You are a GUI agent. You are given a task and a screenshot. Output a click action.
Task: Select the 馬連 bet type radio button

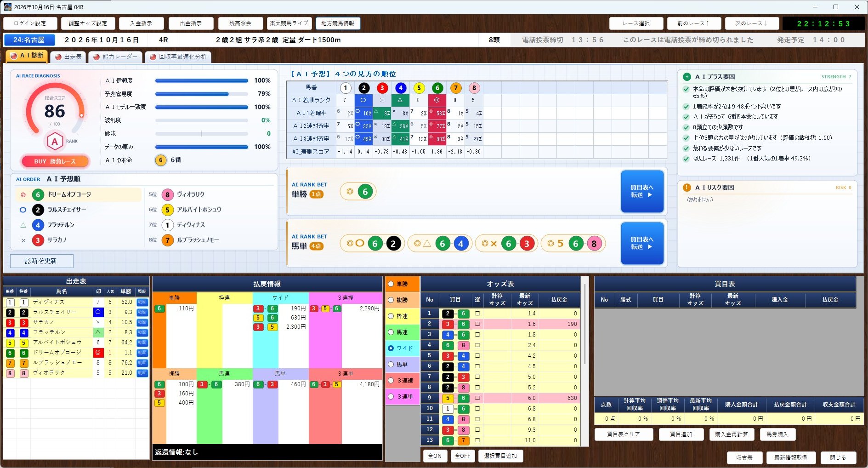[x=391, y=332]
